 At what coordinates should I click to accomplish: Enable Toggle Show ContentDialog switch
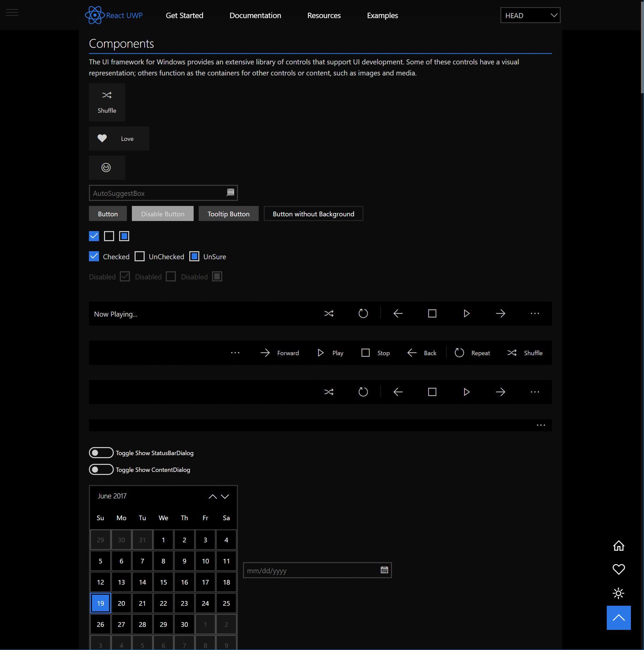coord(101,469)
